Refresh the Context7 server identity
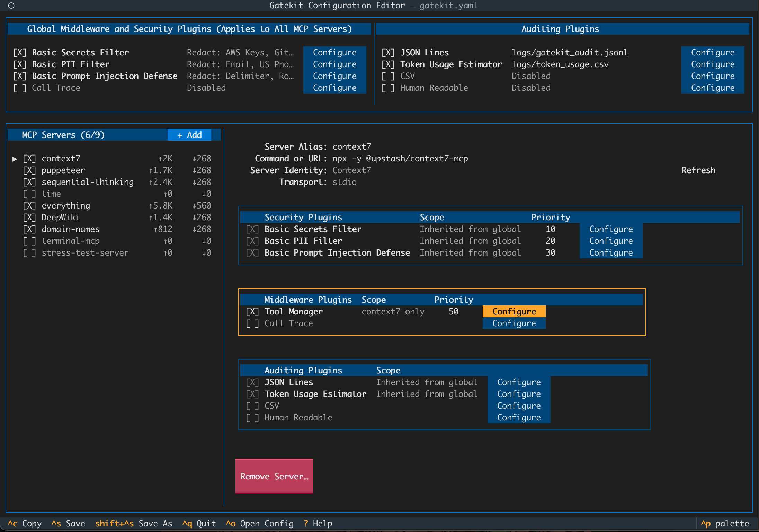 tap(698, 170)
